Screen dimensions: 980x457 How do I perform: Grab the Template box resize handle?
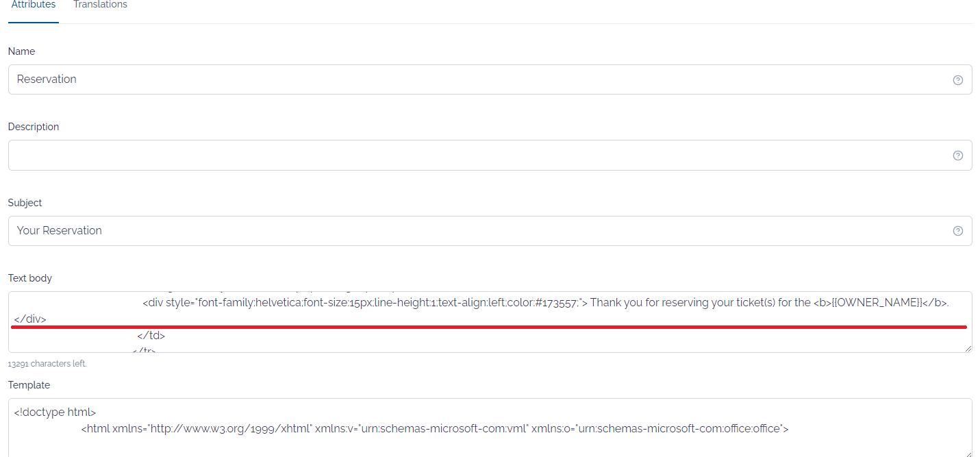(x=968, y=452)
